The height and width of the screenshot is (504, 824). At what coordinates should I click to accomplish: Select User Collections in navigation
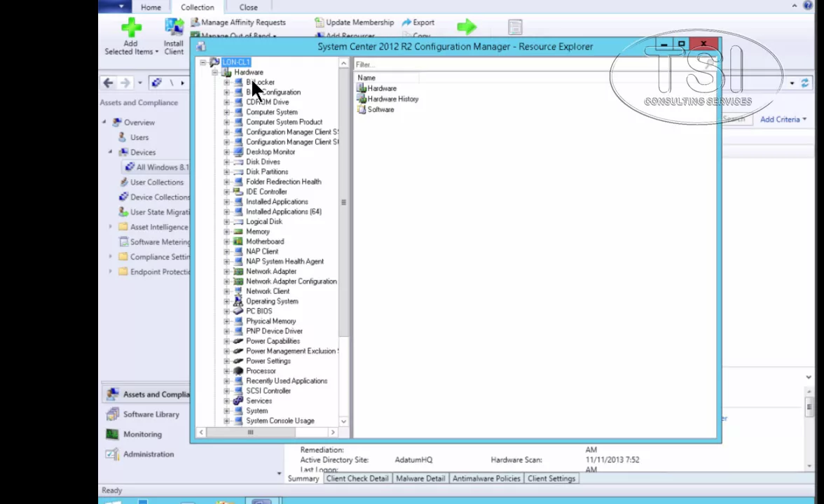[157, 182]
